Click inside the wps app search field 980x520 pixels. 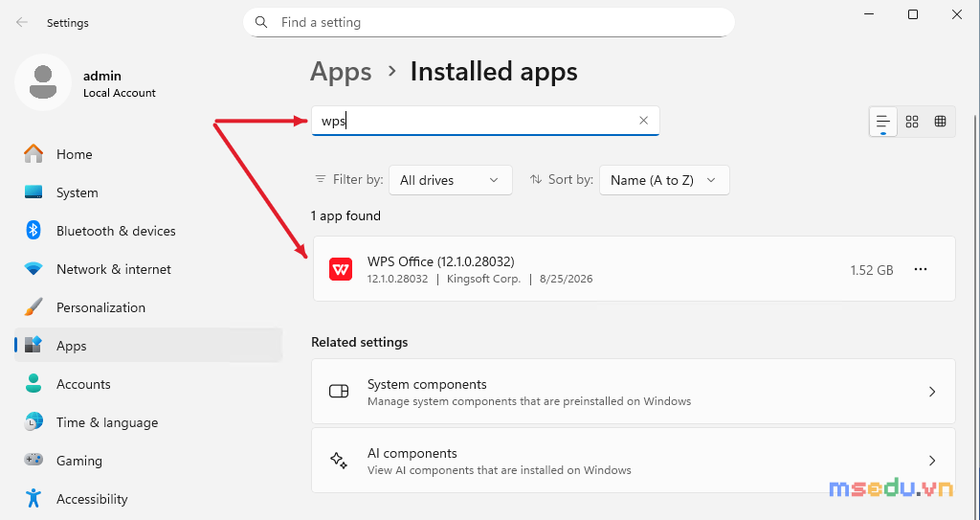(x=485, y=121)
